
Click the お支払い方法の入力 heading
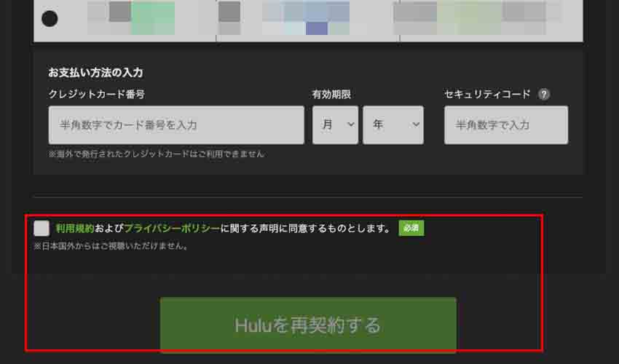pos(95,73)
